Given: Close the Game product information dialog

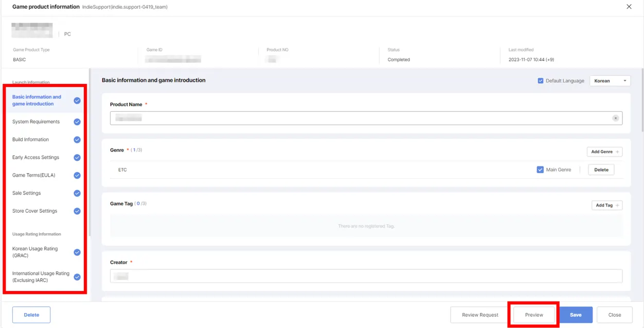Looking at the screenshot, I should [x=629, y=7].
